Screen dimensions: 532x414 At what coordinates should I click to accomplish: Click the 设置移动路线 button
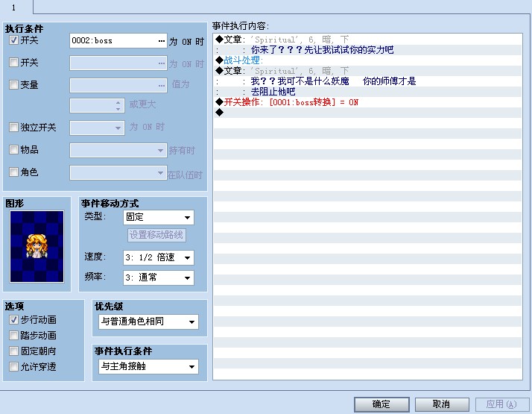point(156,235)
